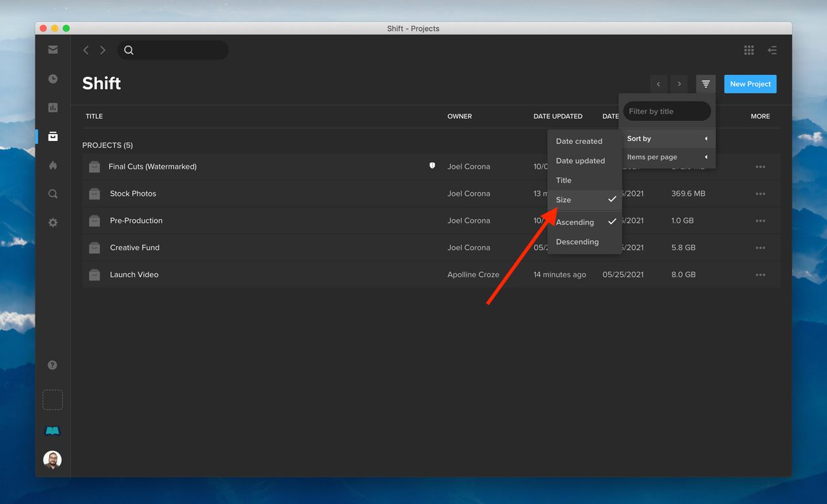The width and height of the screenshot is (827, 504).
Task: Click the 1.0 GB size value
Action: point(682,221)
